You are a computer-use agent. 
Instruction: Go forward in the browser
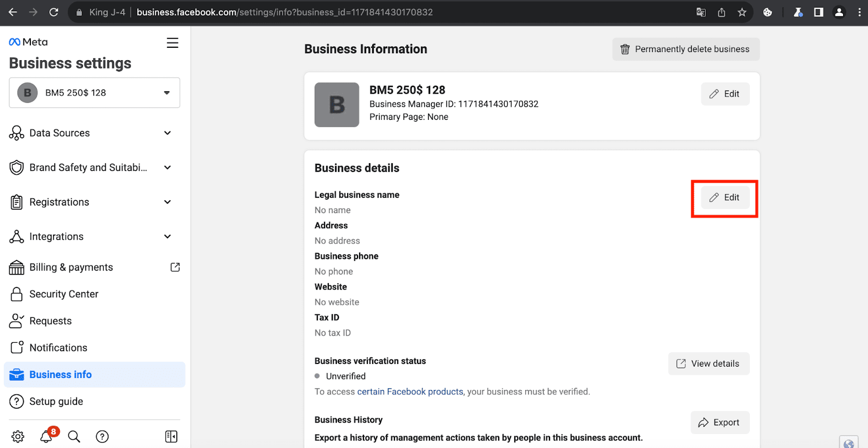[x=33, y=12]
